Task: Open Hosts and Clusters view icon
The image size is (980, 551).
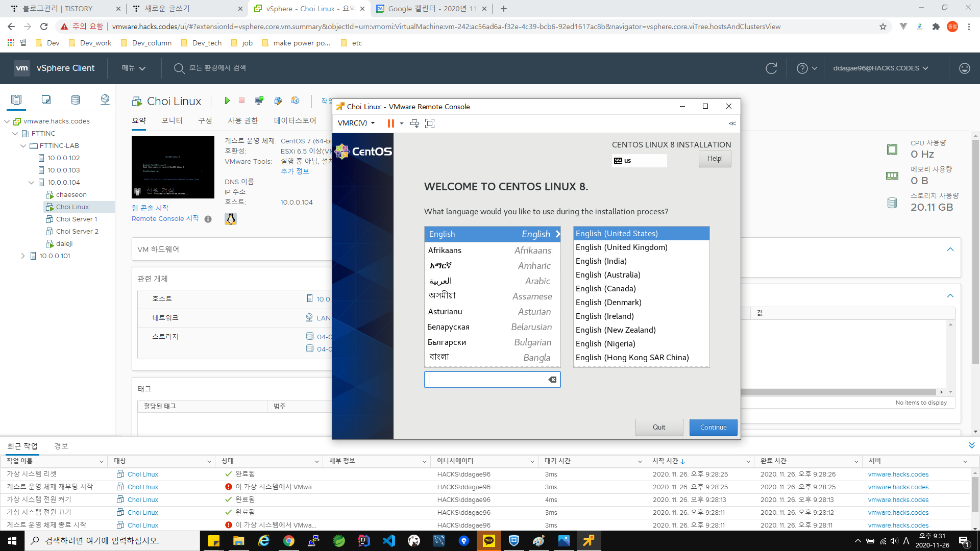Action: click(16, 99)
